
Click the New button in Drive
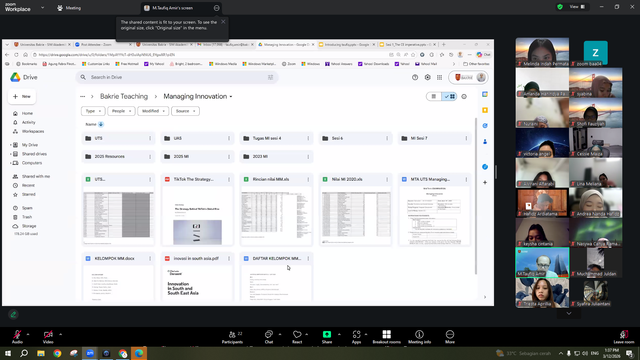[22, 97]
